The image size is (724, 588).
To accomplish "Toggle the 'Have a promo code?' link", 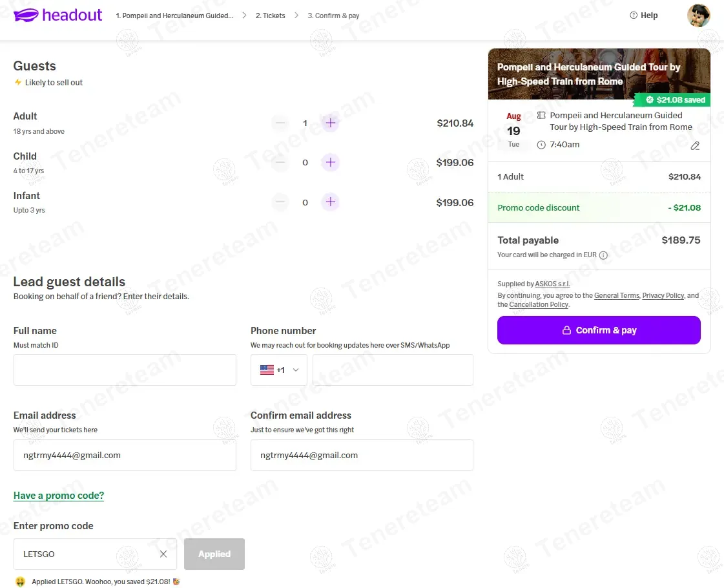I will pyautogui.click(x=59, y=496).
